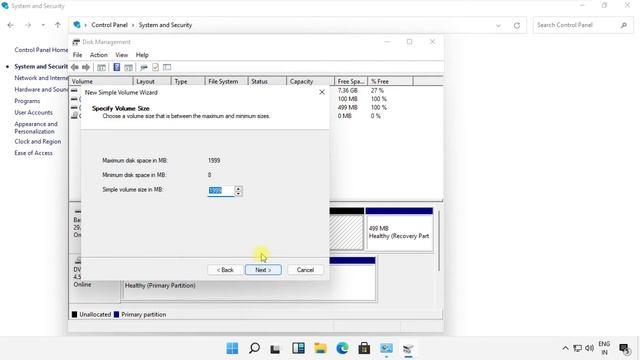Viewport: 640px width, 360px height.
Task: Click the connect/refresh toolbar icon with the arrow
Action: [144, 67]
